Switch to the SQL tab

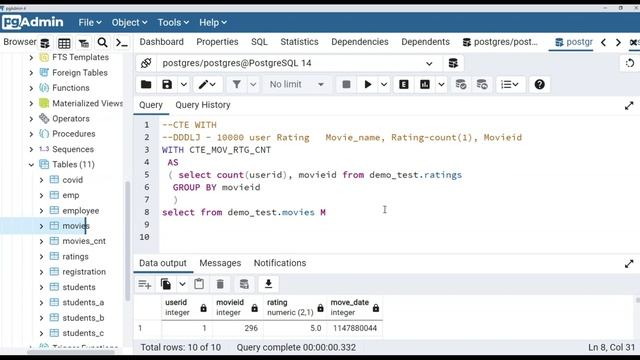259,42
